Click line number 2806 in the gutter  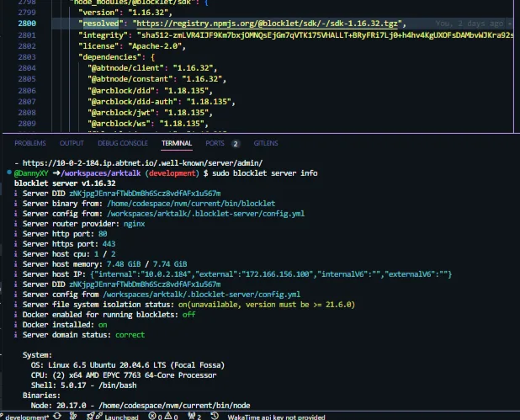click(27, 91)
